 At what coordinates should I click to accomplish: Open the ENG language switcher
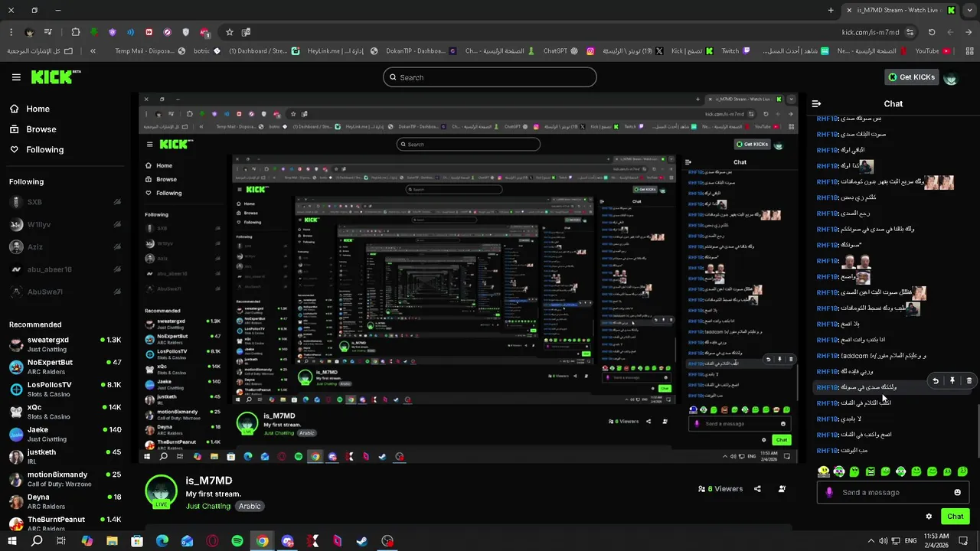(911, 541)
